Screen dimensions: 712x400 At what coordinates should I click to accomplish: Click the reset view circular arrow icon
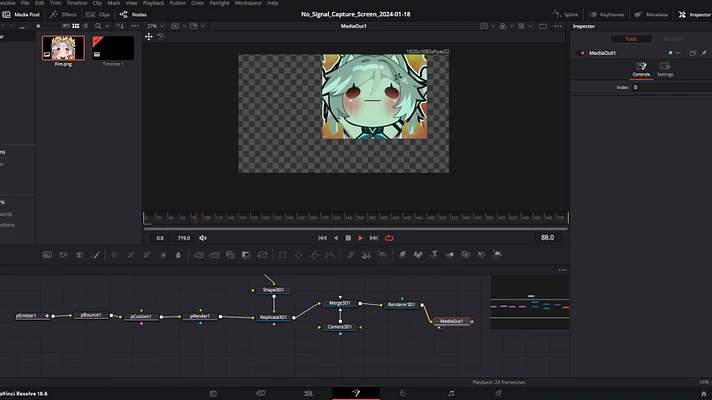click(x=161, y=37)
